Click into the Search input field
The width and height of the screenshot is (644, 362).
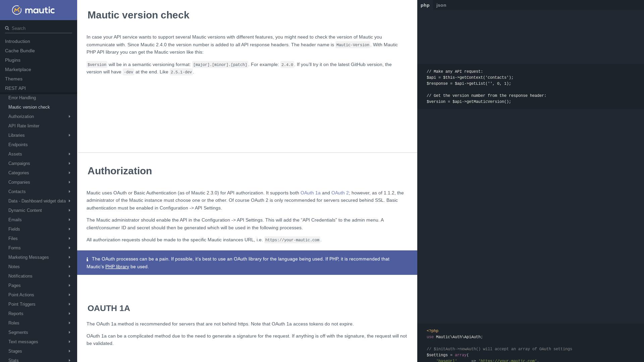40,28
